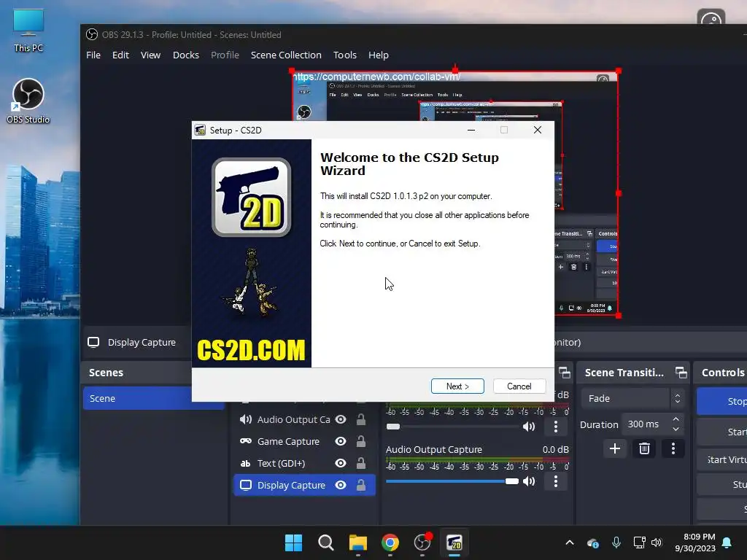The width and height of the screenshot is (747, 560).
Task: Undock the Scene Transitions panel
Action: click(x=681, y=373)
